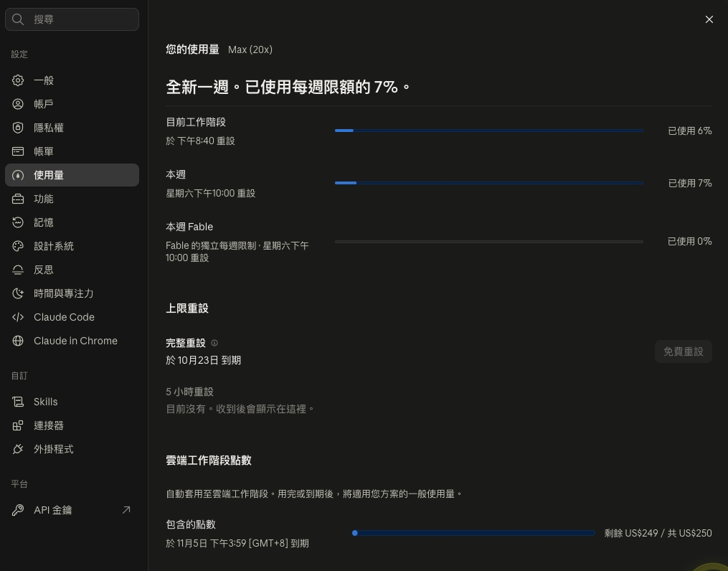Click the text 目前沒有。收到後會顯示在這裡。
The width and height of the screenshot is (728, 571).
click(240, 409)
